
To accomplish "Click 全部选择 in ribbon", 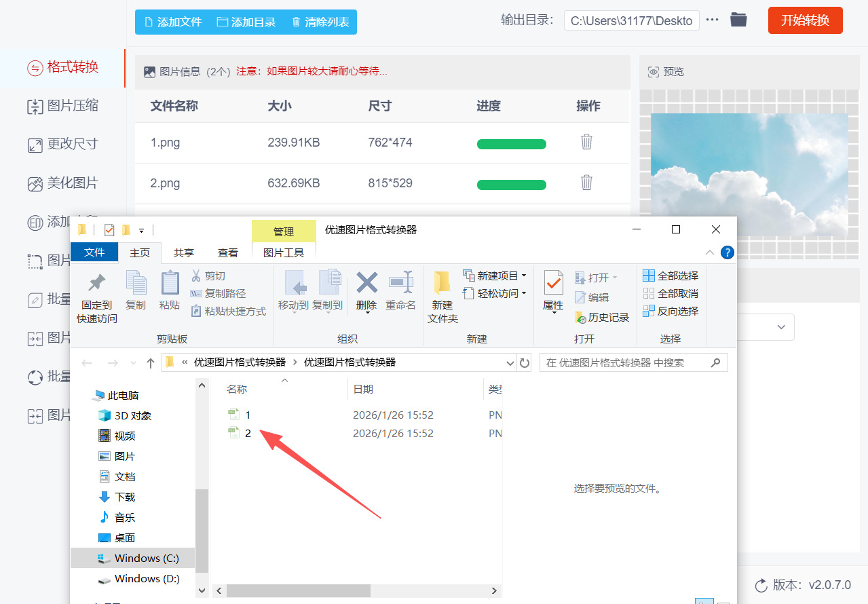I will point(671,276).
